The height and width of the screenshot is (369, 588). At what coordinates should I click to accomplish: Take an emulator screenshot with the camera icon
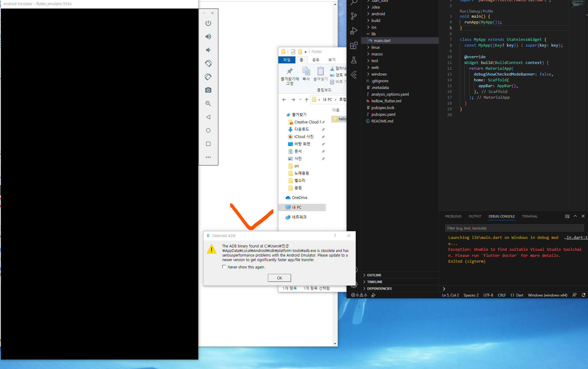click(208, 90)
